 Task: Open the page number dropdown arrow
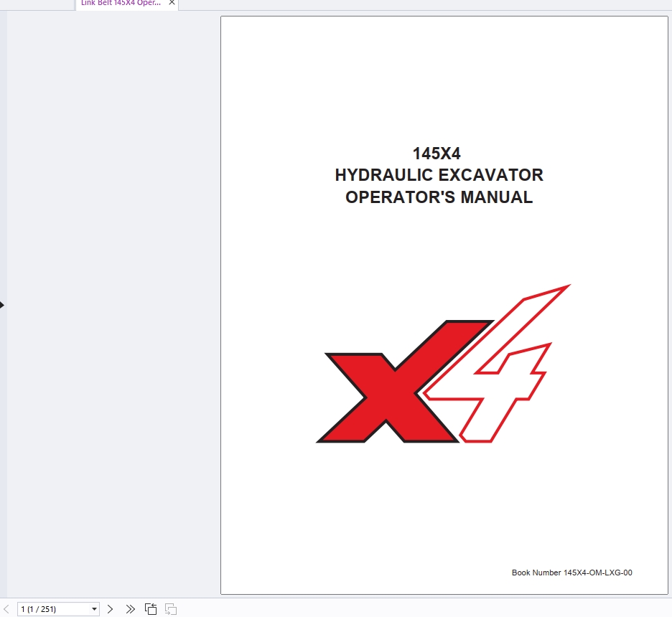(x=94, y=609)
